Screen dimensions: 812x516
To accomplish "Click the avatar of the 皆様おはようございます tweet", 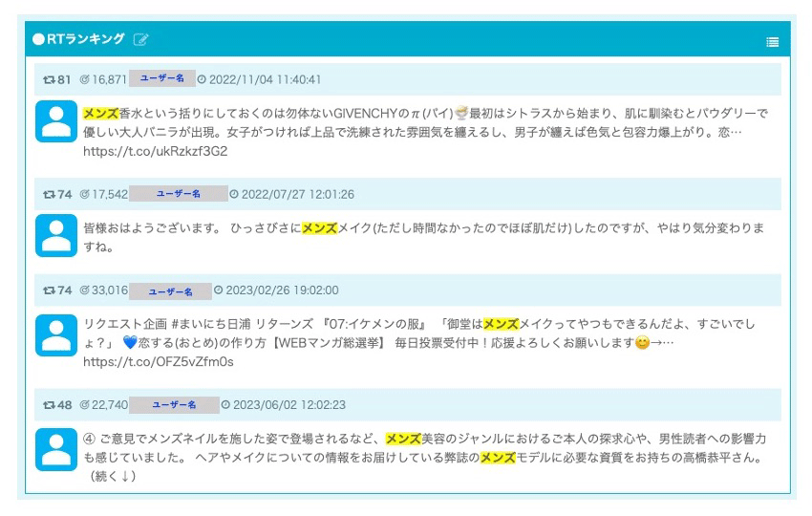I will [55, 236].
